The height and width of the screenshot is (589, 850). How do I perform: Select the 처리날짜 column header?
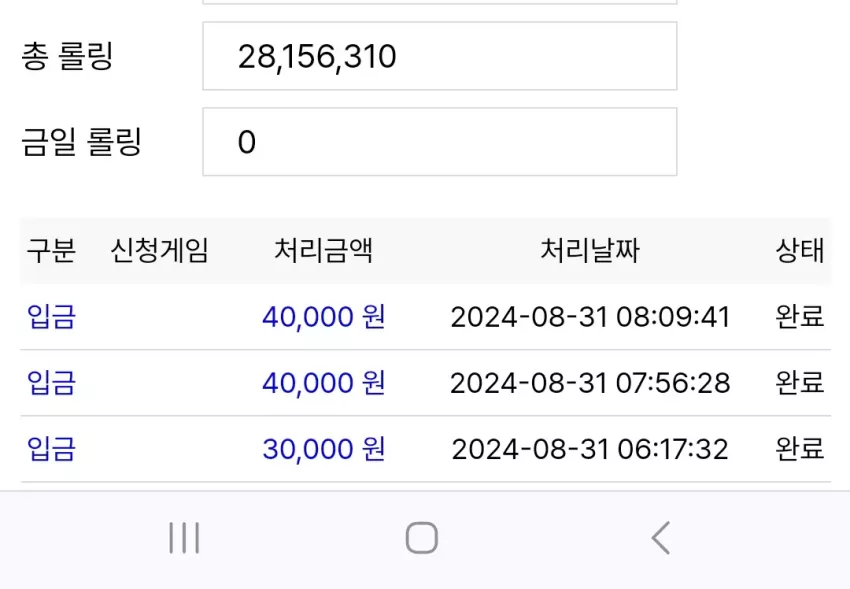tap(590, 250)
